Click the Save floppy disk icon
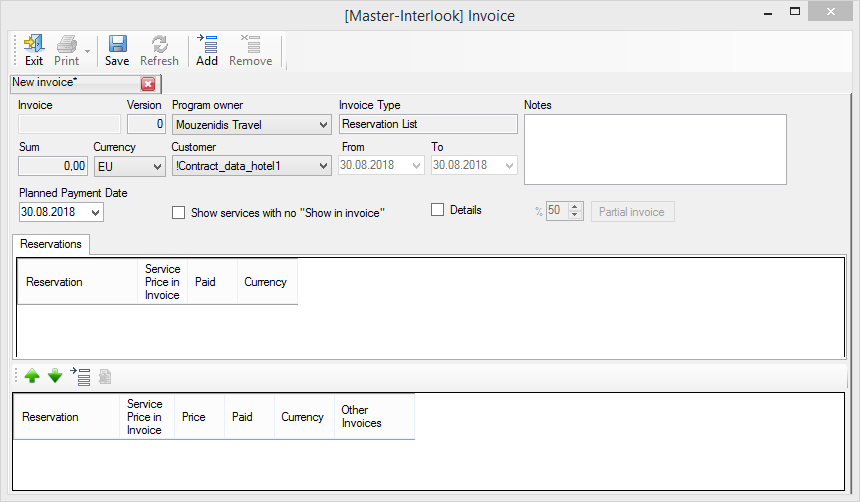This screenshot has height=502, width=860. click(x=117, y=45)
